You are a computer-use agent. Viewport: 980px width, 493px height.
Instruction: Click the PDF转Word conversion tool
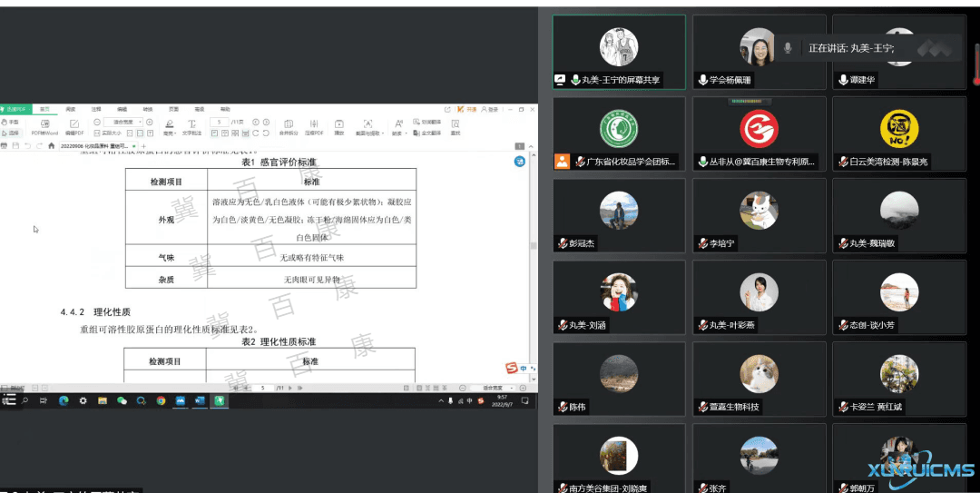[44, 126]
